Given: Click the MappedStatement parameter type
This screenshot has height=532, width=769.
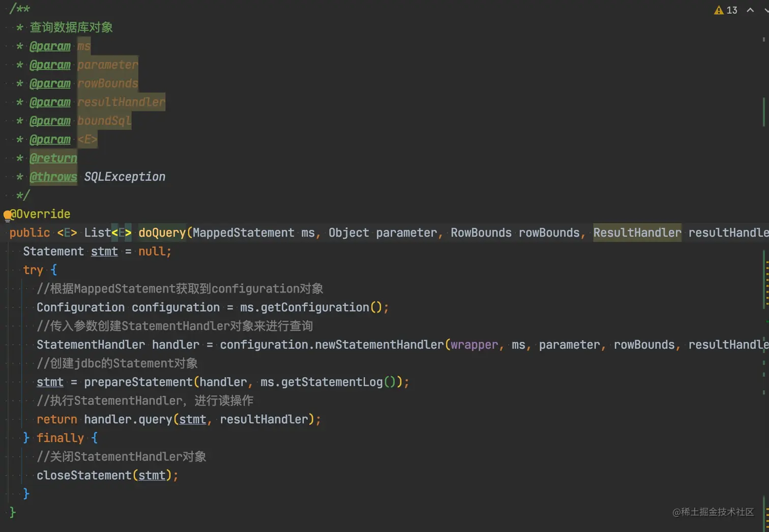Looking at the screenshot, I should (244, 233).
